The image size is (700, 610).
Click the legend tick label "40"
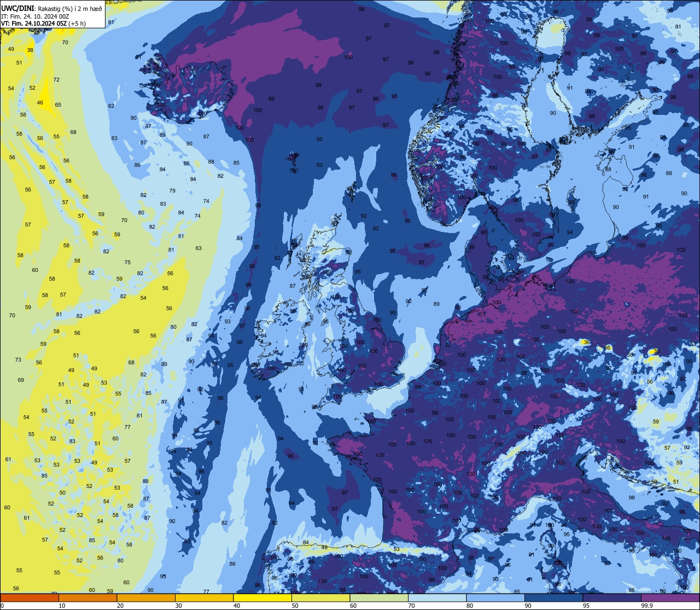(237, 606)
